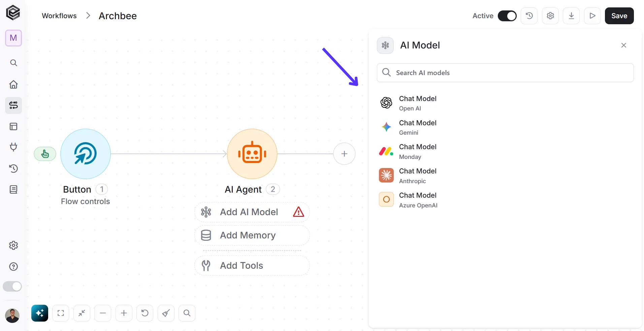This screenshot has width=644, height=331.
Task: Reset the canvas view
Action: [x=145, y=313]
